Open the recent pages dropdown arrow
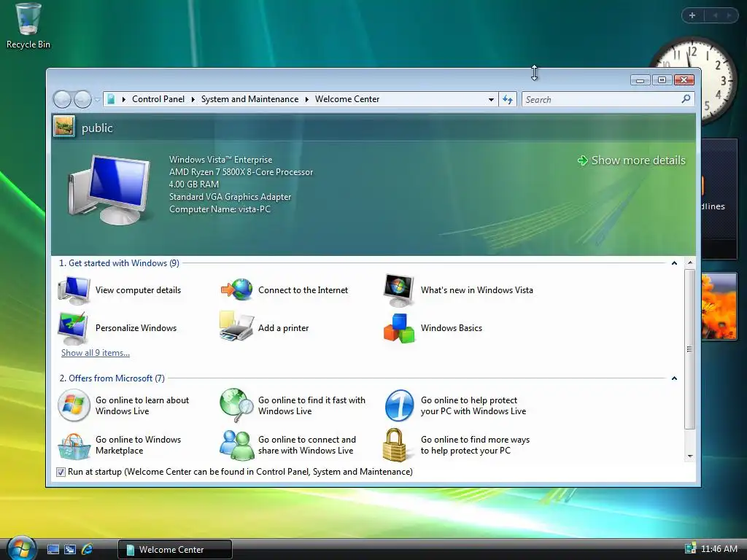The image size is (747, 560). 97,99
